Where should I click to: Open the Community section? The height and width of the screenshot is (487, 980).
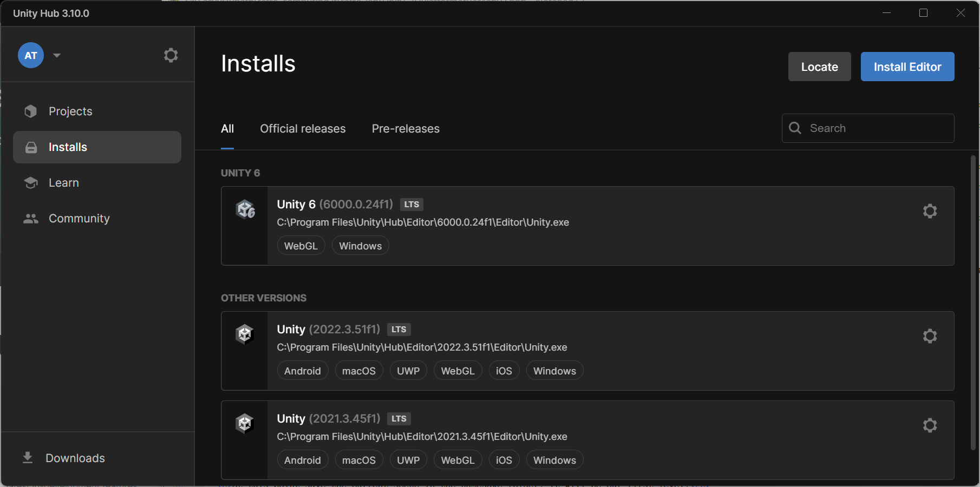[79, 218]
